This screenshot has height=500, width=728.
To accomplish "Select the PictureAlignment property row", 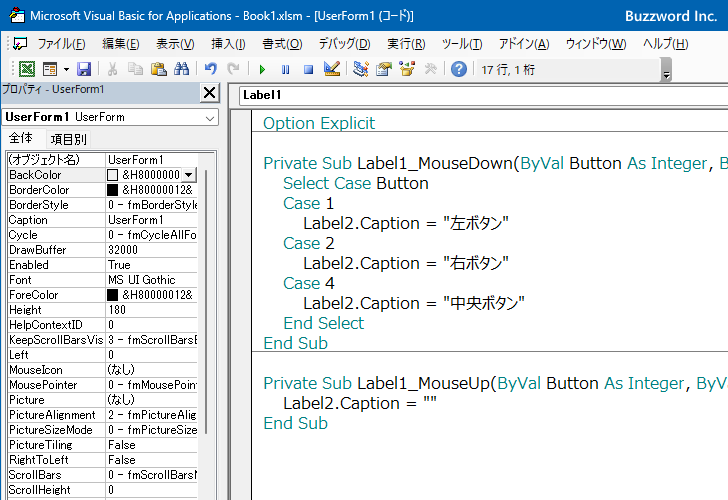I will [x=103, y=415].
